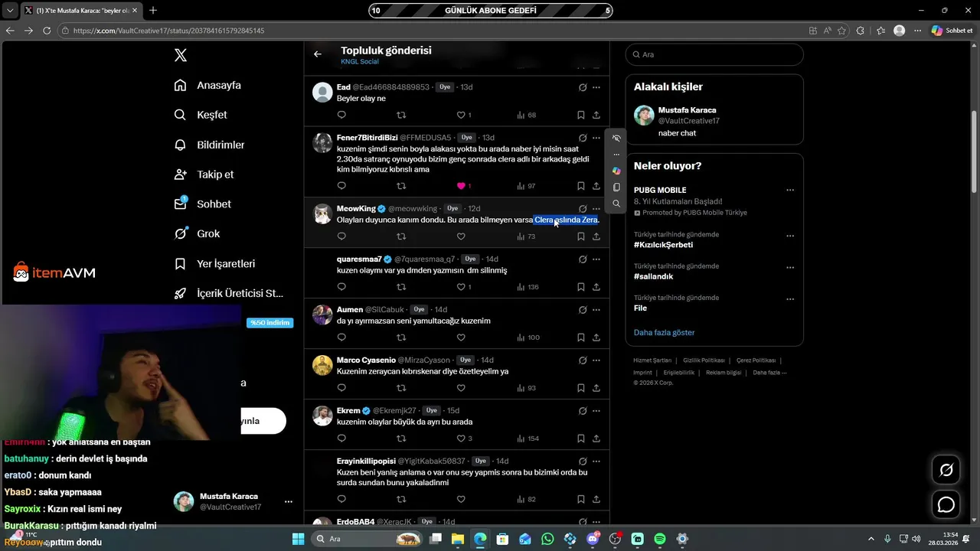980x551 pixels.
Task: Open Bildirimler in the sidebar
Action: pyautogui.click(x=210, y=145)
